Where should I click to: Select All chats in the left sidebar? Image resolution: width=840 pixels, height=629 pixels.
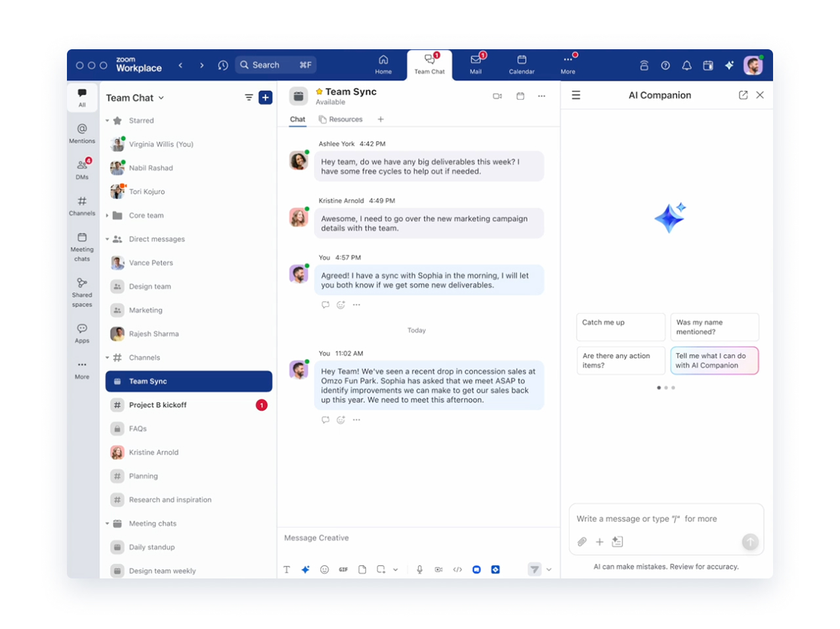[x=82, y=97]
